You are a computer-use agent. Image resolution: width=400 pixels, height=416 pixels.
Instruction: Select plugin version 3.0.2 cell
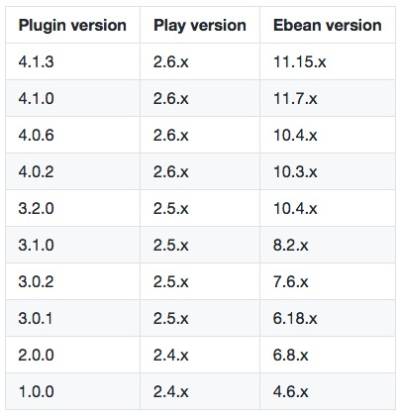click(73, 282)
